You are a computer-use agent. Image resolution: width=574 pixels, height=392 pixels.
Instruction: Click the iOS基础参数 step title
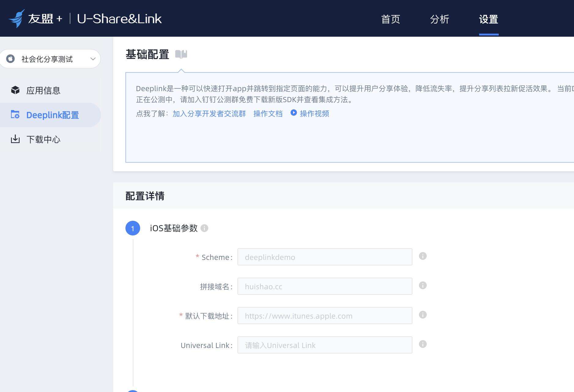click(x=174, y=228)
